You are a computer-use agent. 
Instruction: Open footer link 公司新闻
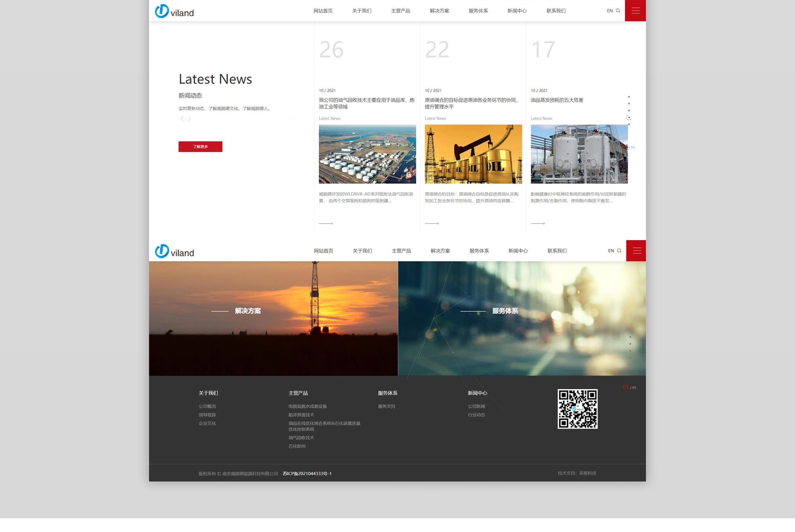477,407
